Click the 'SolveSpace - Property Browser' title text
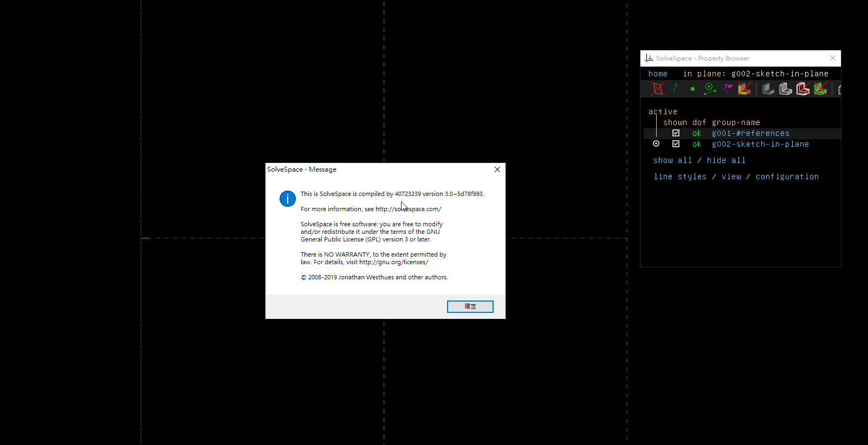 (703, 58)
